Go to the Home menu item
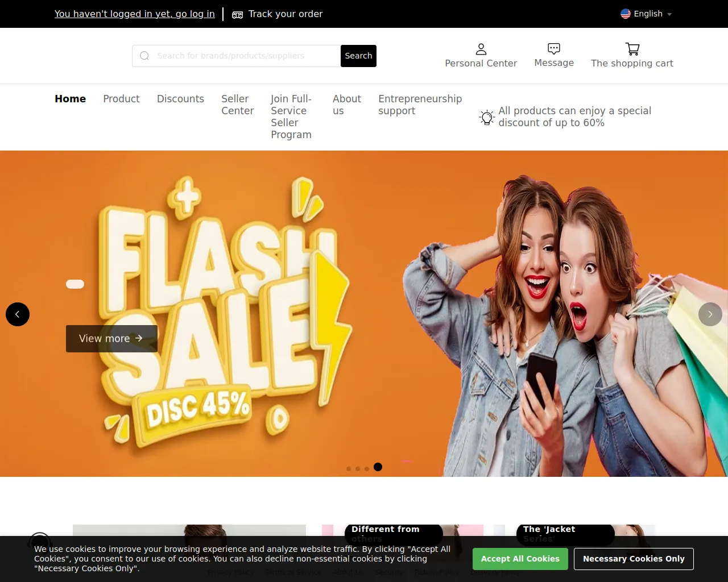Screen dimensions: 728x582 pyautogui.click(x=71, y=99)
